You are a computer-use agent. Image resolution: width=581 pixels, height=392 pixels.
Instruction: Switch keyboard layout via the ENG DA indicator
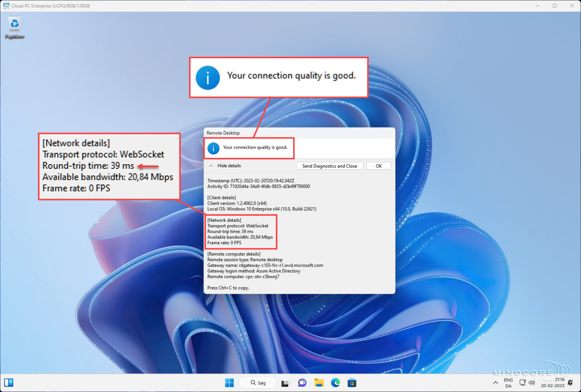coord(508,383)
